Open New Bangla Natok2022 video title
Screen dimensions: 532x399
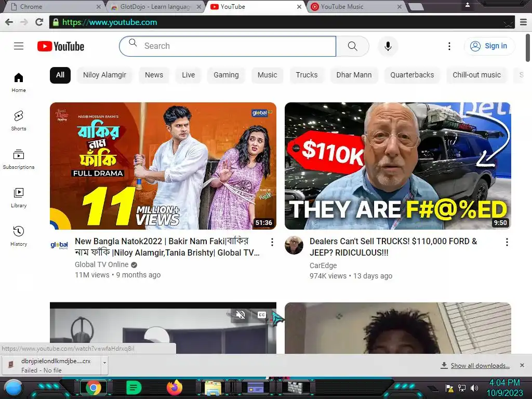coord(167,247)
